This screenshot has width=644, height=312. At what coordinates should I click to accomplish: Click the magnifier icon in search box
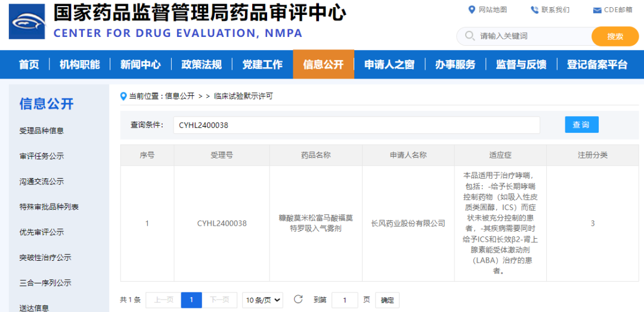[x=469, y=36]
